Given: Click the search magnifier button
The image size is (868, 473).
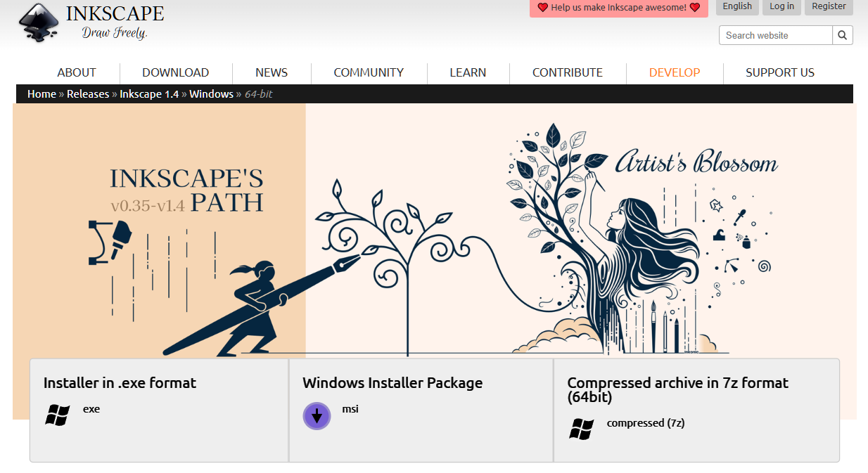Looking at the screenshot, I should 843,35.
